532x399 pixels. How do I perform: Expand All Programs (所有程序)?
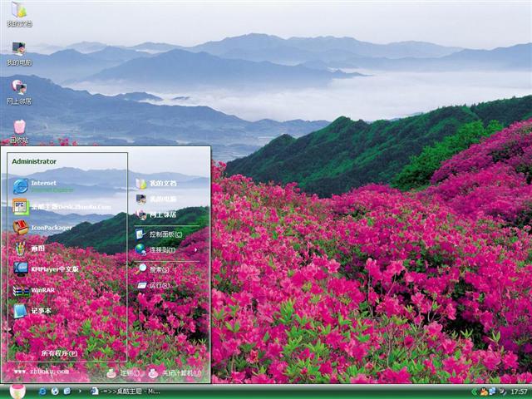coord(59,353)
